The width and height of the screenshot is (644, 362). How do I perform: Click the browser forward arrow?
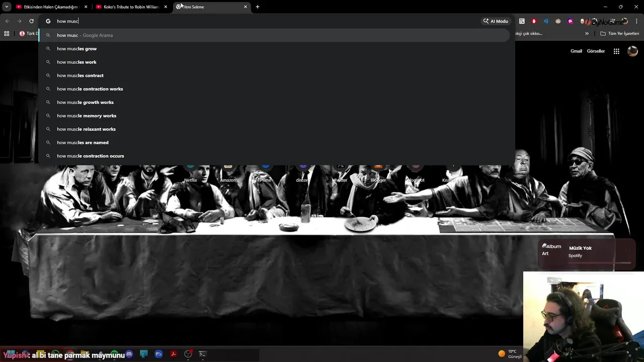19,21
